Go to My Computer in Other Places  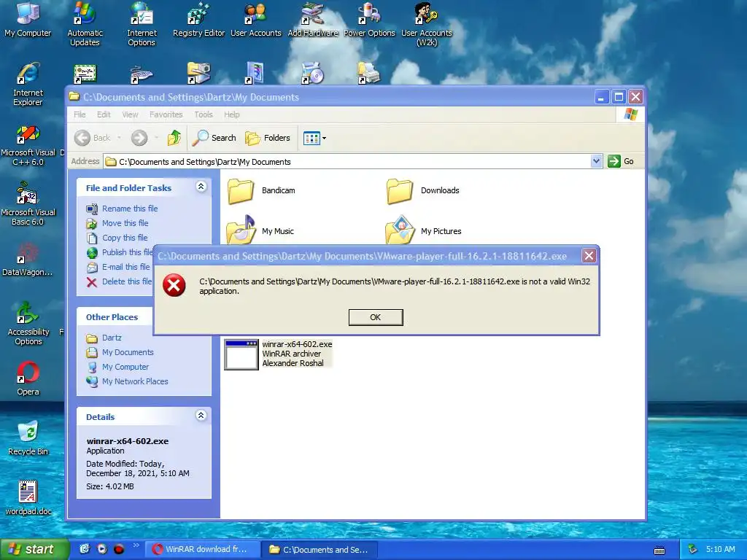point(125,367)
